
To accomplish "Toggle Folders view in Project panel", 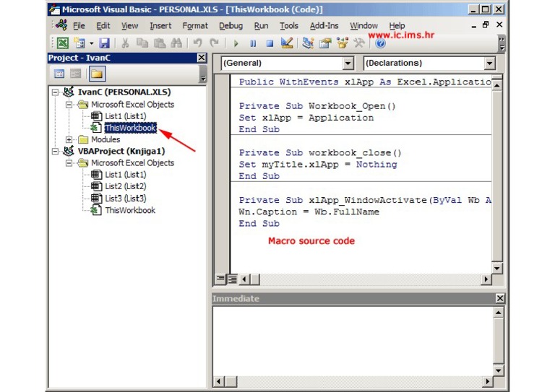I will 97,74.
